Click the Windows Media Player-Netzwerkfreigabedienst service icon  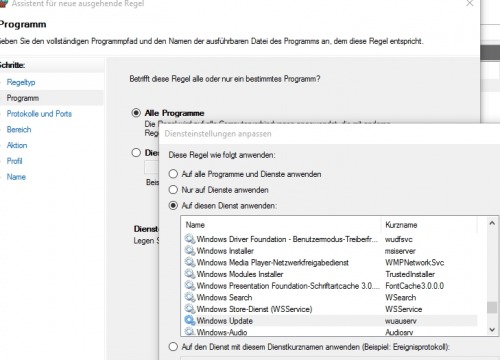point(190,262)
